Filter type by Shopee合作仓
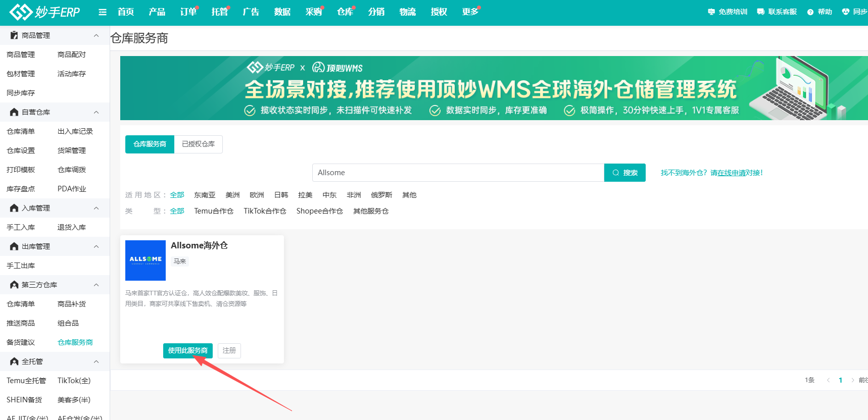Viewport: 868px width, 420px height. (x=319, y=211)
